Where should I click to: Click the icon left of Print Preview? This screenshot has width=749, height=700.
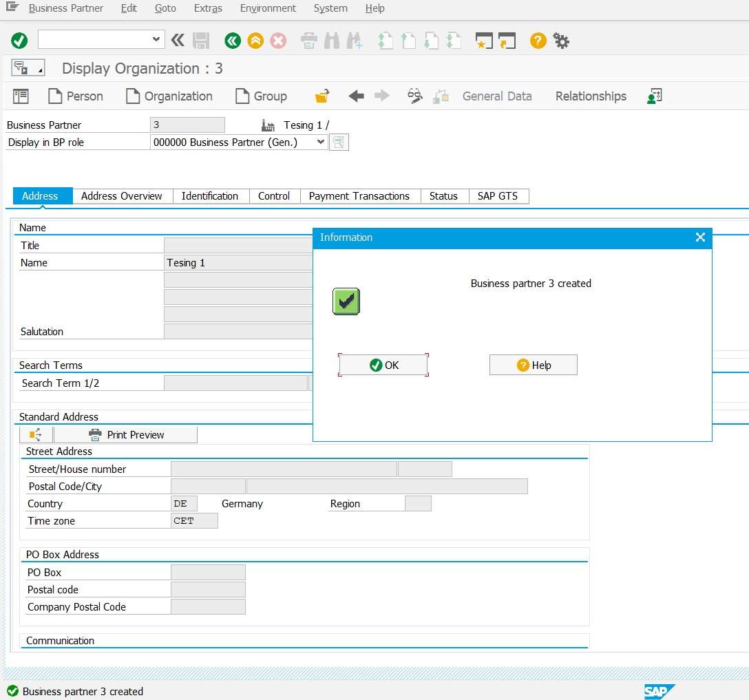(x=35, y=434)
